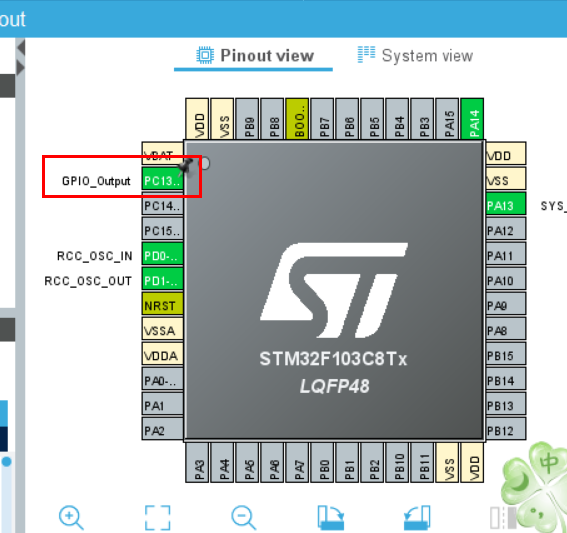The image size is (567, 533).
Task: Rotate chip clockwise icon
Action: [x=331, y=517]
